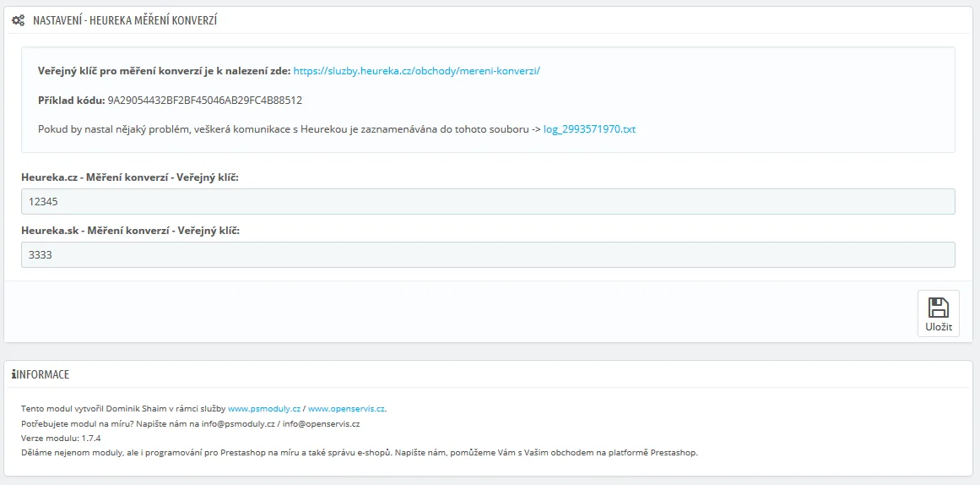Click the bold Příklad kódu label
980x485 pixels.
tap(71, 101)
